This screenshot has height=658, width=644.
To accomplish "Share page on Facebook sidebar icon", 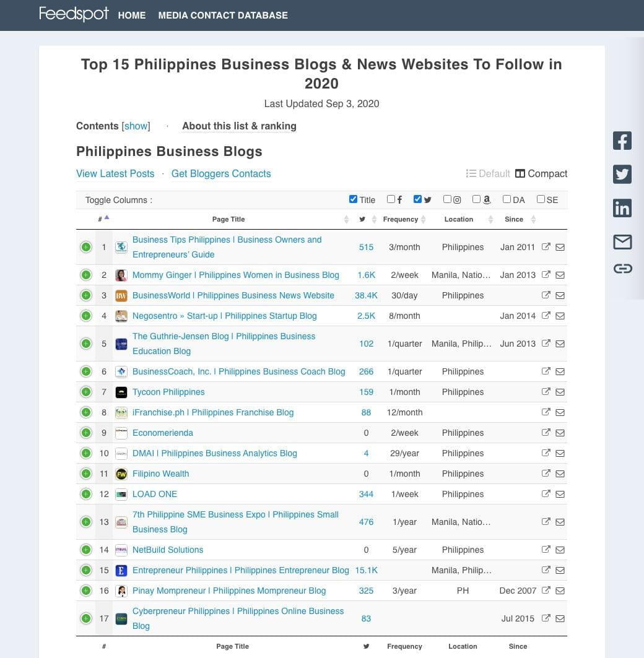I will pyautogui.click(x=622, y=141).
